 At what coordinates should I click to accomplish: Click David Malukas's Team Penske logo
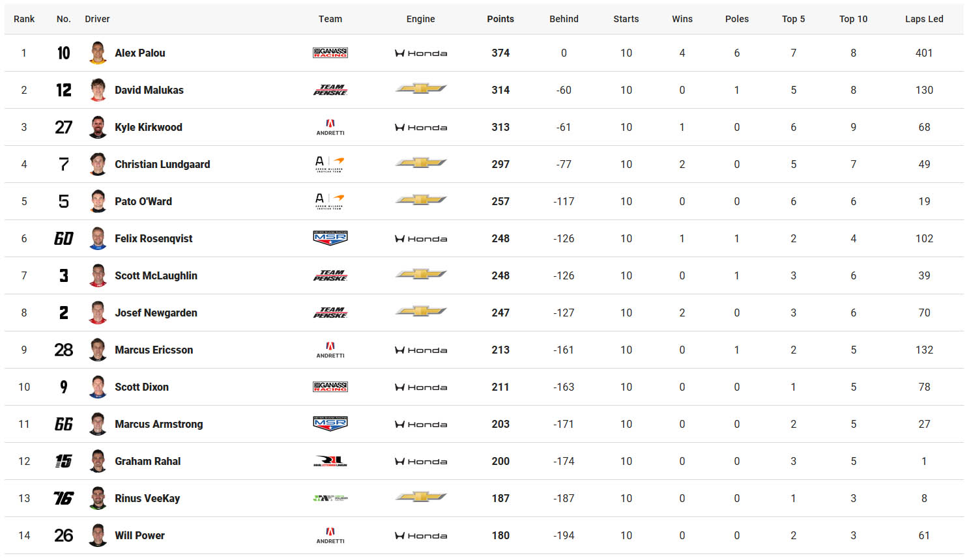[330, 90]
